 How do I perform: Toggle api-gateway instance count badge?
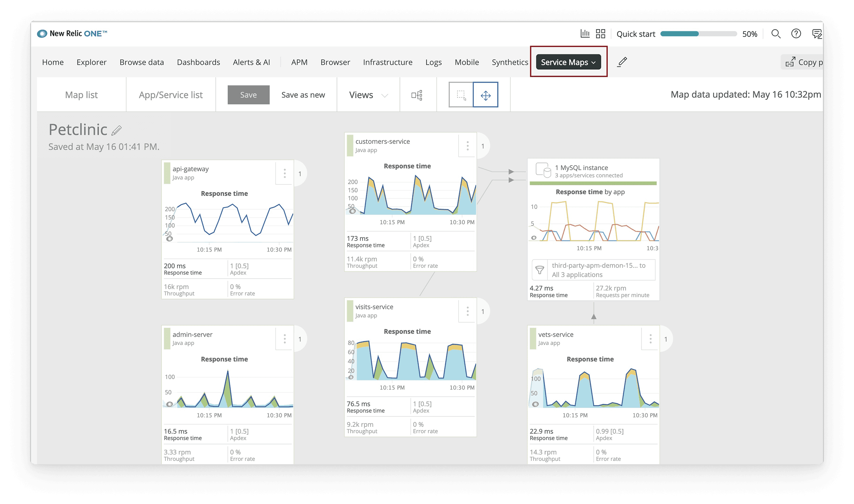(300, 174)
